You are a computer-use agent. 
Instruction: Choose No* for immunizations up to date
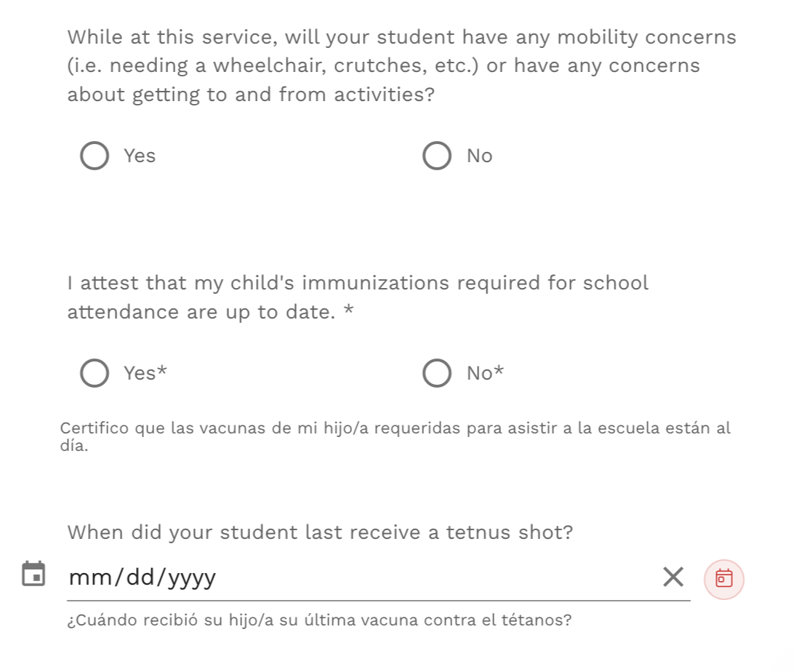(437, 373)
